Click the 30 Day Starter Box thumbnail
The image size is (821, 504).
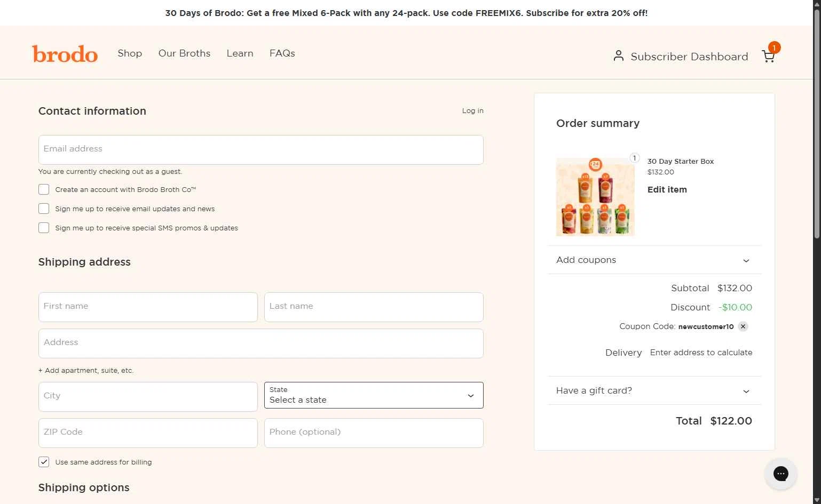pos(595,197)
